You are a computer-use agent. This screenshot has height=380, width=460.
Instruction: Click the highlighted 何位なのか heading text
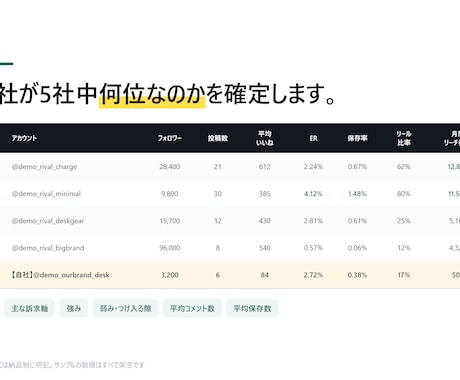(152, 94)
